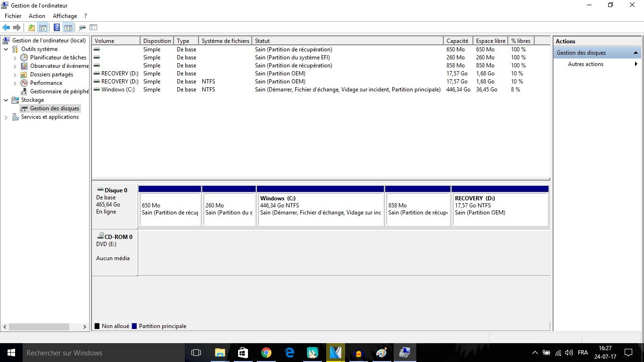Select Gestion des disques in the tree
The image size is (644, 362).
point(55,108)
